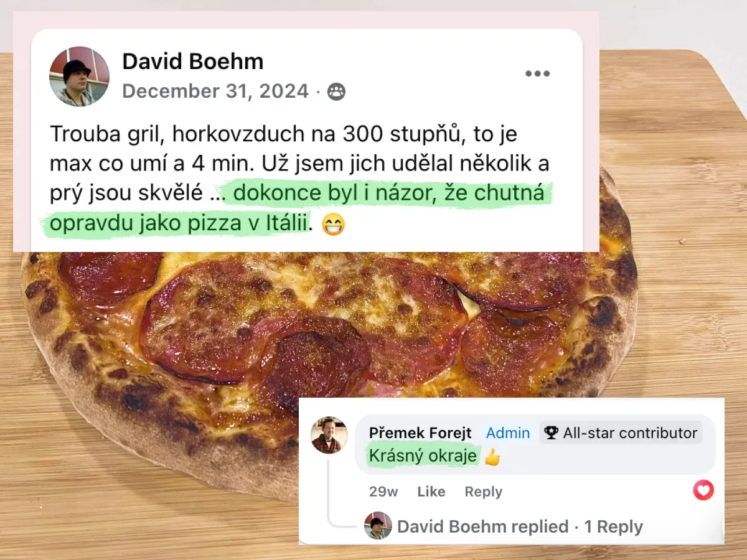Screen dimensions: 747x560
Task: Click the highlighted Krásný okraje comment text
Action: (x=423, y=456)
